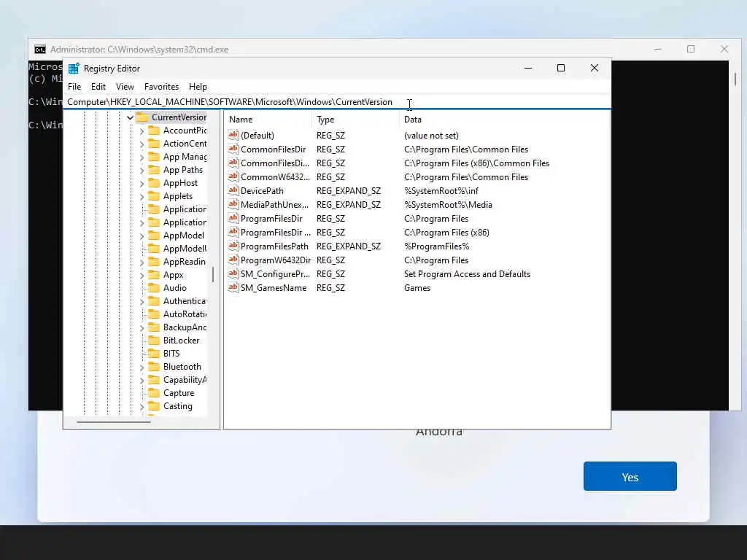The image size is (747, 560).
Task: Sort values by the Name column header
Action: click(x=268, y=120)
